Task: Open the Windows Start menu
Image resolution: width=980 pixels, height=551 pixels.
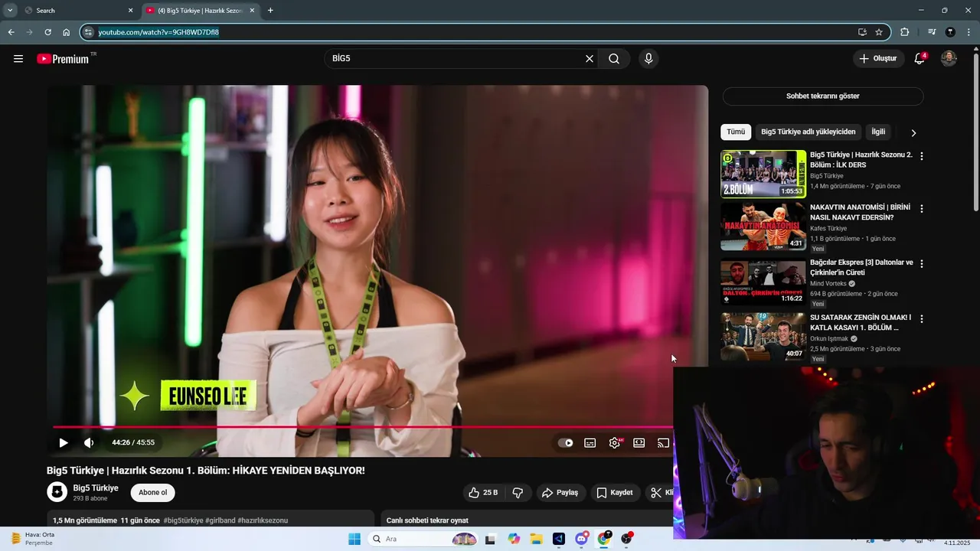Action: [x=354, y=539]
